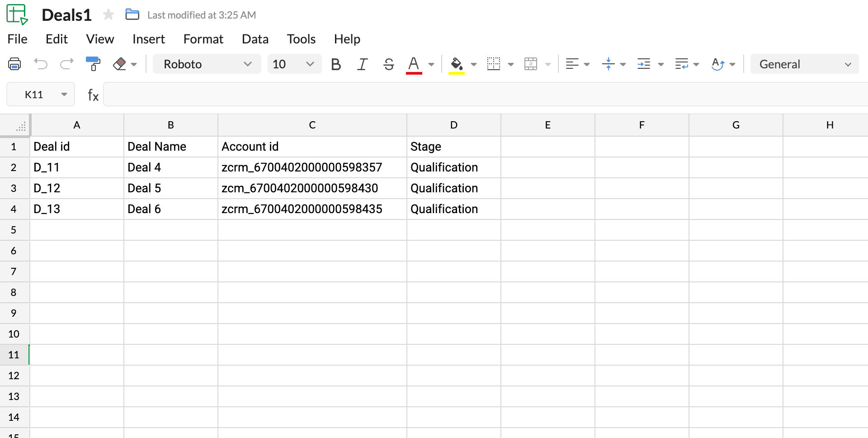This screenshot has height=438, width=868.
Task: Select cell 'zcrm_6700402000000598435'
Action: [312, 209]
